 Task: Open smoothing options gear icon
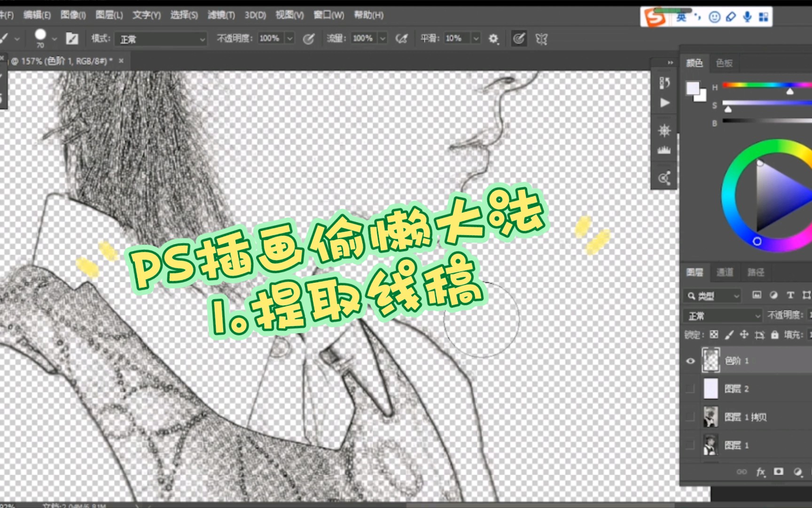click(x=493, y=39)
